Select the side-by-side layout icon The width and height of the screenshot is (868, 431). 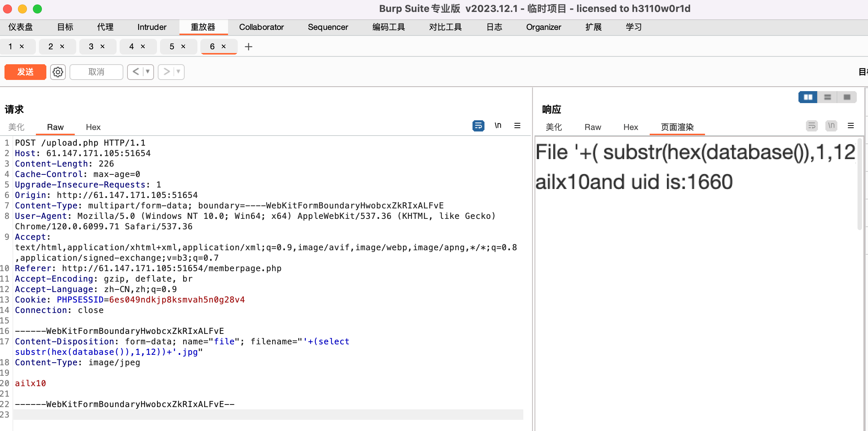point(809,97)
